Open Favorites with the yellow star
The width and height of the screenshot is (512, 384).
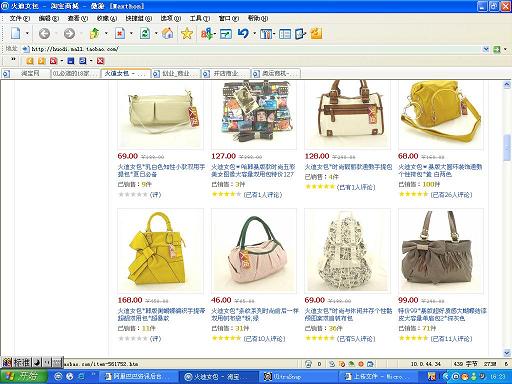[187, 34]
